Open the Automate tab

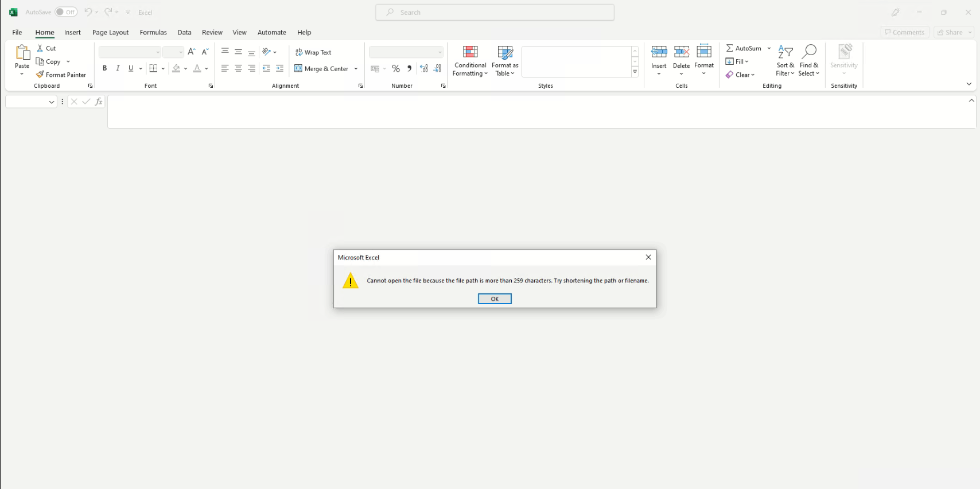[x=271, y=32]
